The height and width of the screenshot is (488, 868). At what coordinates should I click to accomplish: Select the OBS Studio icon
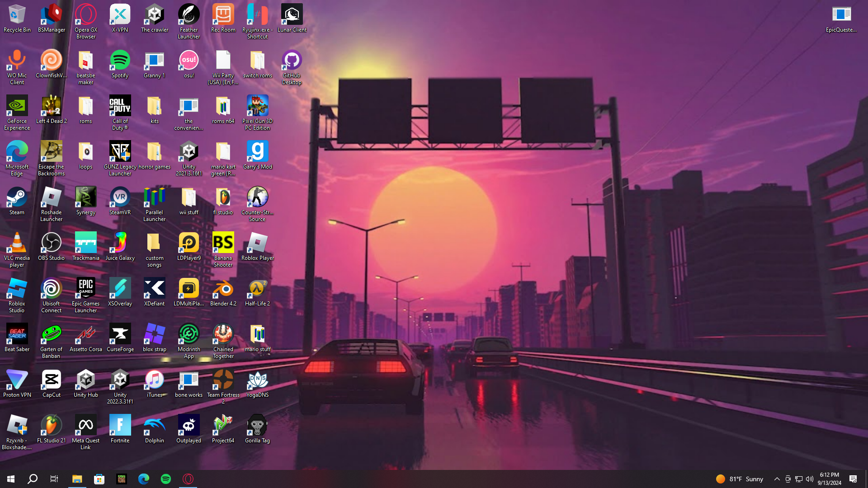[52, 247]
